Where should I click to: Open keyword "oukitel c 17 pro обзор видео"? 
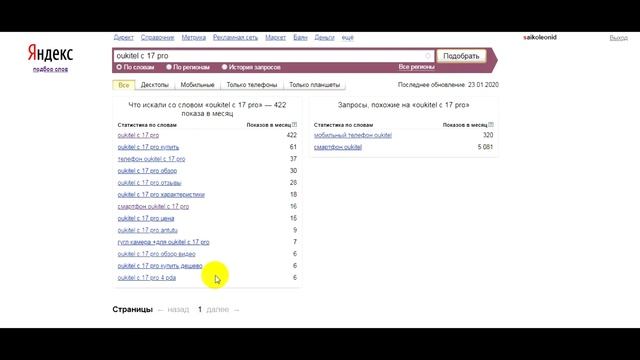pyautogui.click(x=156, y=254)
